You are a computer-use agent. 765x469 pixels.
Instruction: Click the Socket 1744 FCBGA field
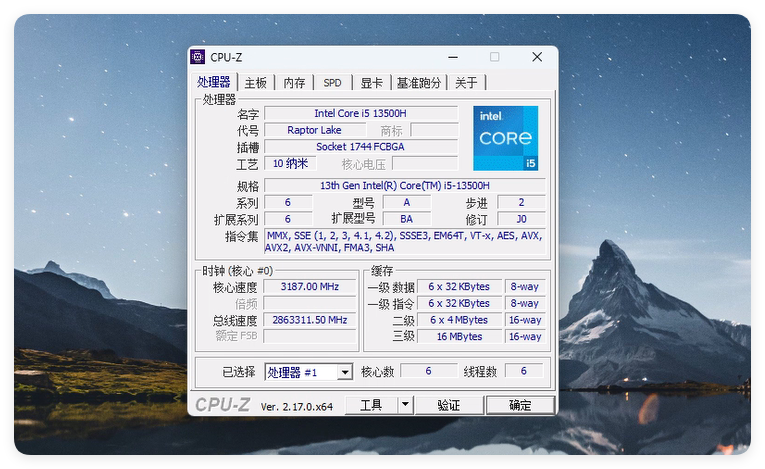pyautogui.click(x=361, y=147)
